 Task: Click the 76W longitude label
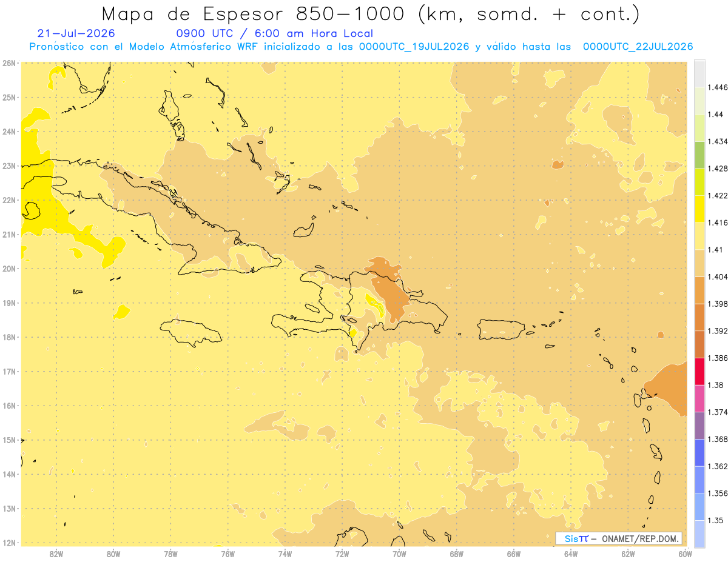227,554
